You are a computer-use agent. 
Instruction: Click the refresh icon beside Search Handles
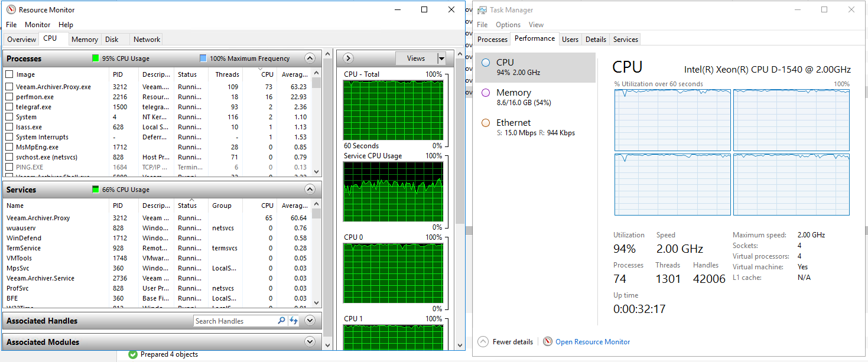pos(294,321)
